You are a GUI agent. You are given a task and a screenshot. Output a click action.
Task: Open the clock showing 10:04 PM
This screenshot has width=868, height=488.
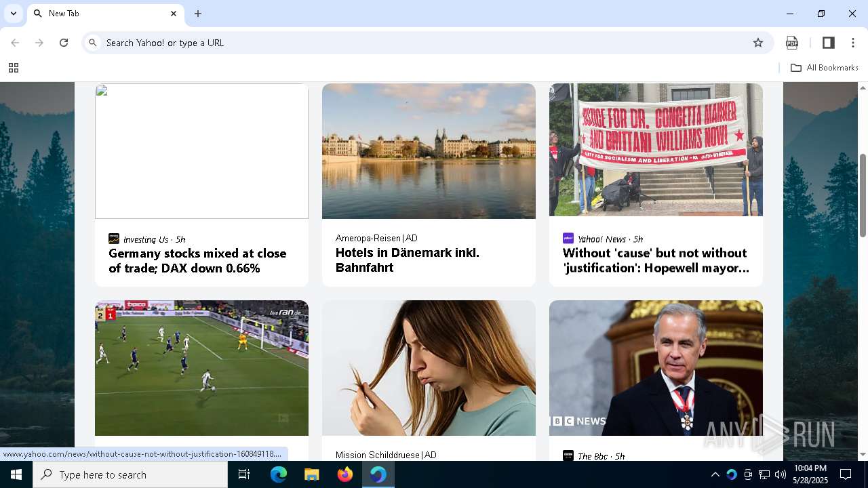click(x=810, y=474)
